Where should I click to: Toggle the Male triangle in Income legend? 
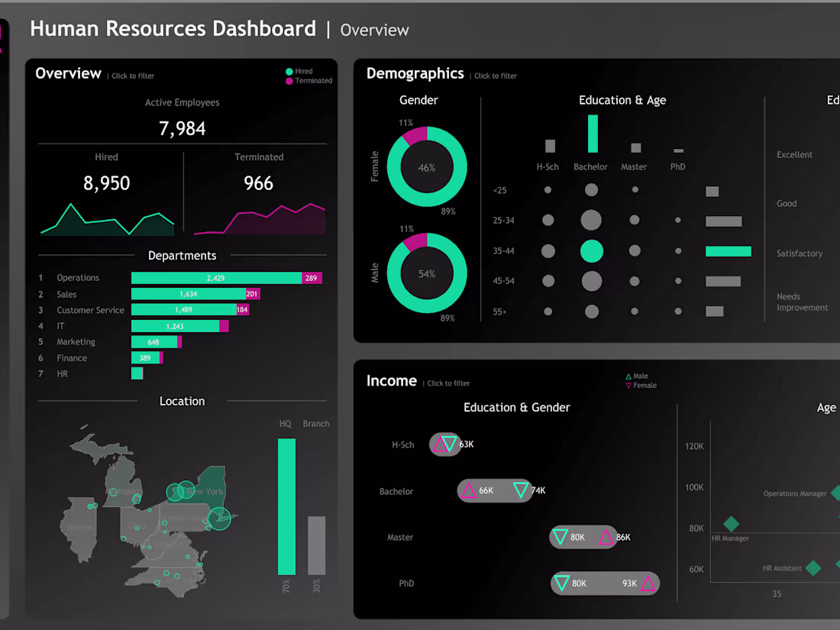click(630, 376)
